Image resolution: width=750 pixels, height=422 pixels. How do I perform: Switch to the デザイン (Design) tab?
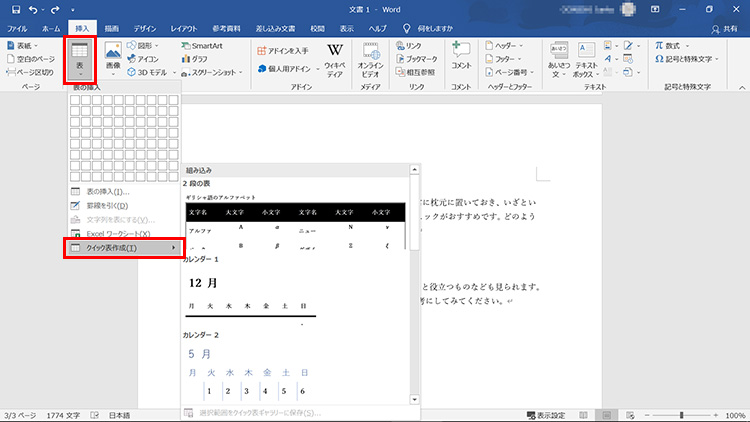pos(144,29)
